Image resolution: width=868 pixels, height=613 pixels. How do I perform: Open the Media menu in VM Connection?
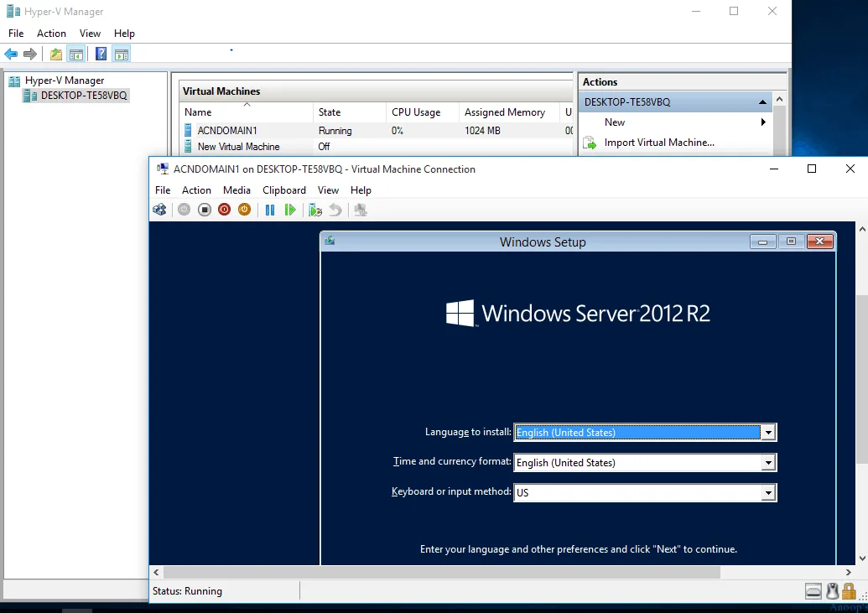(x=236, y=190)
